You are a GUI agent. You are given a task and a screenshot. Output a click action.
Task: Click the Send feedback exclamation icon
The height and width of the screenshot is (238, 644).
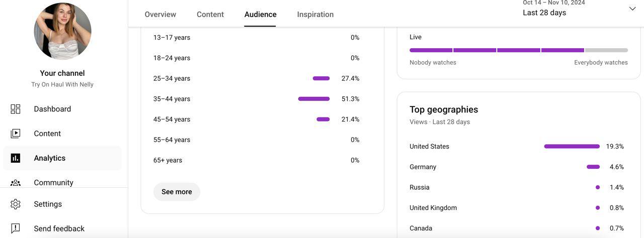[x=16, y=228]
